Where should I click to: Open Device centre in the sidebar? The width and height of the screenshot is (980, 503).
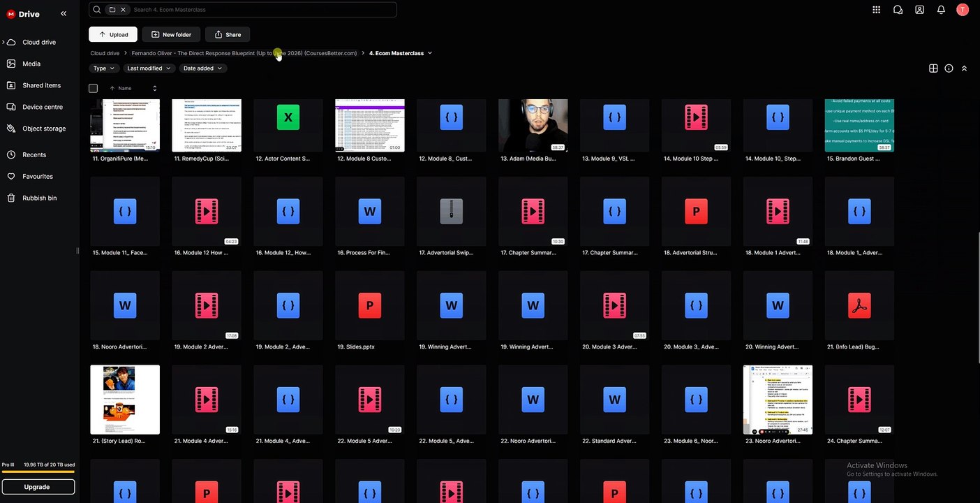point(43,107)
